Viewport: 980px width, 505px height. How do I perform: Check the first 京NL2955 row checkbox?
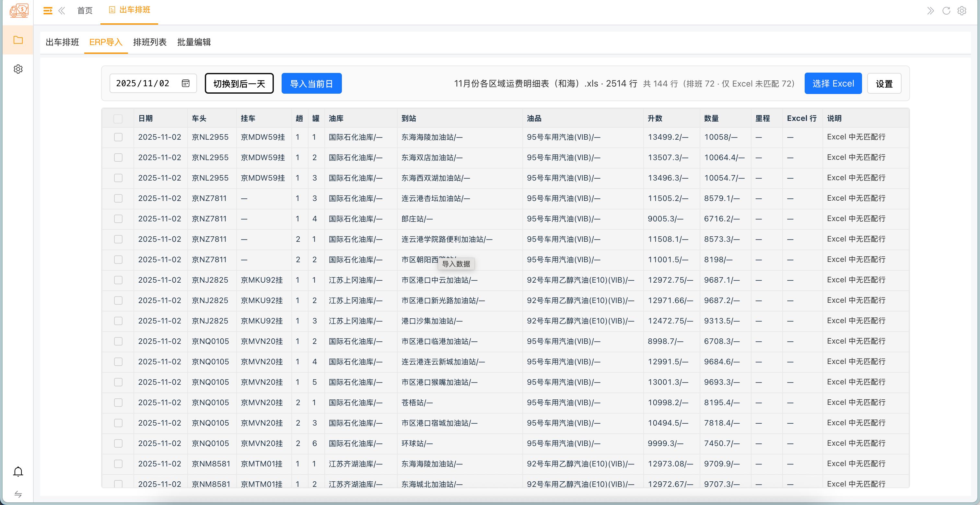(x=118, y=137)
